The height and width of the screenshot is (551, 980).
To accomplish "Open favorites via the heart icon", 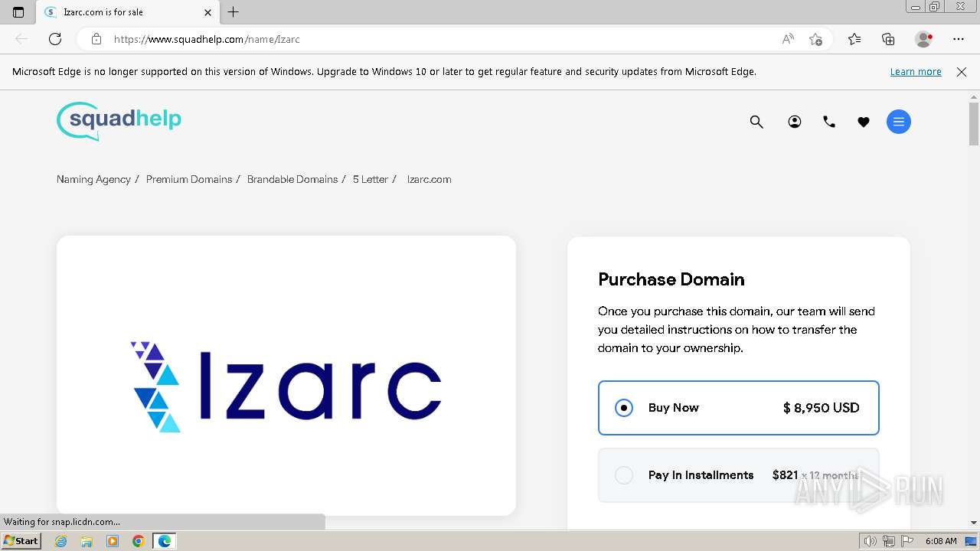I will click(864, 122).
